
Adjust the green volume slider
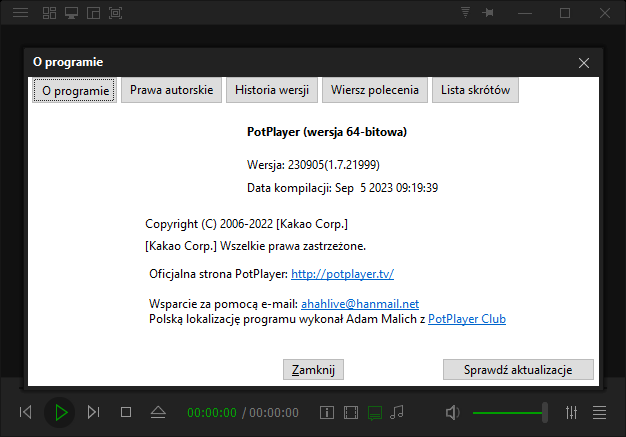pyautogui.click(x=510, y=413)
